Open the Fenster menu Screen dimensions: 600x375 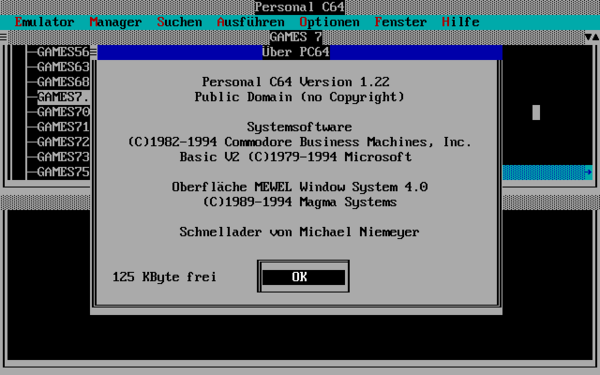tap(401, 22)
